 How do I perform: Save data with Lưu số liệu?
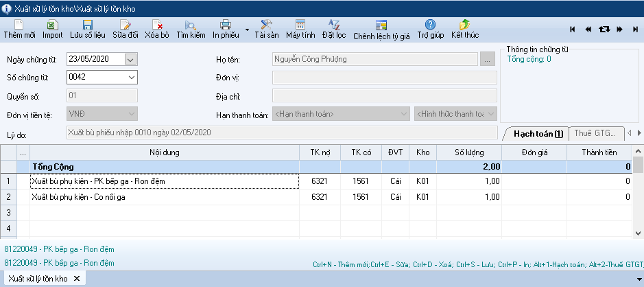point(87,29)
